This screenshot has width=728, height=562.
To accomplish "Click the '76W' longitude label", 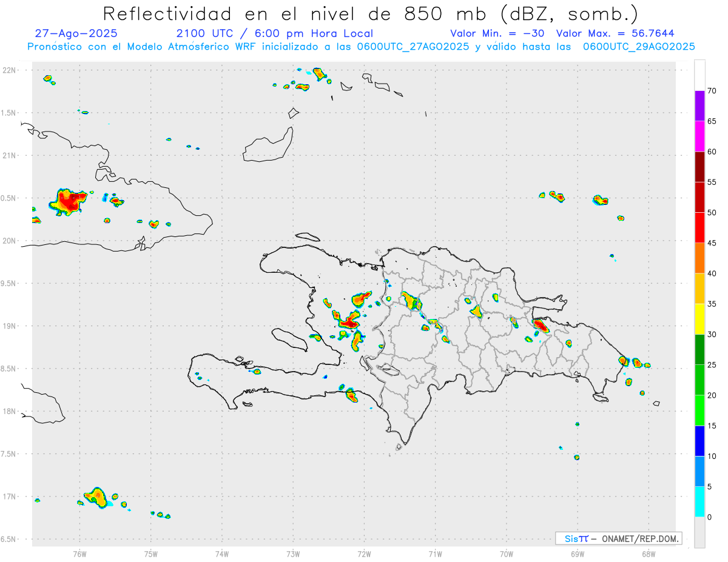I will 79,554.
